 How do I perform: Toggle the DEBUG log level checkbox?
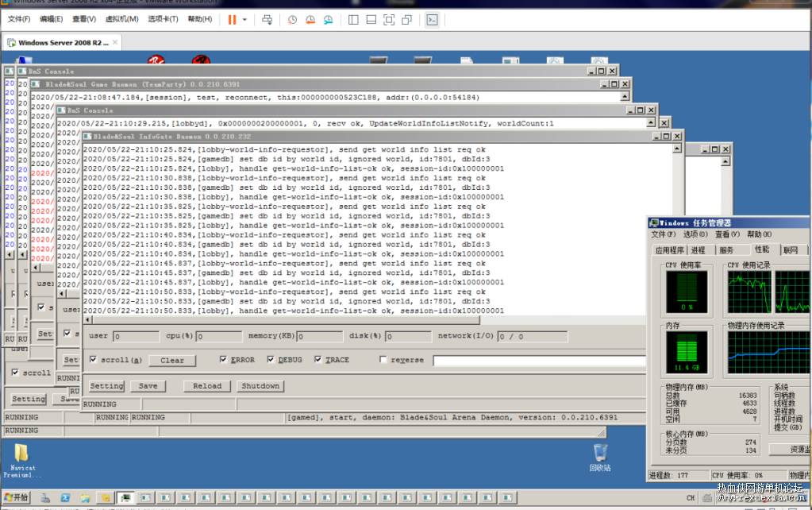pos(271,359)
